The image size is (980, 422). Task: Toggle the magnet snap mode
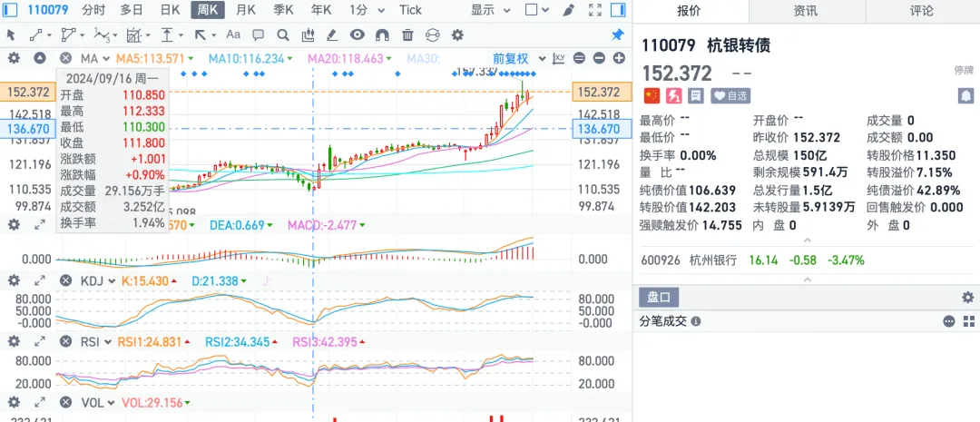click(383, 35)
